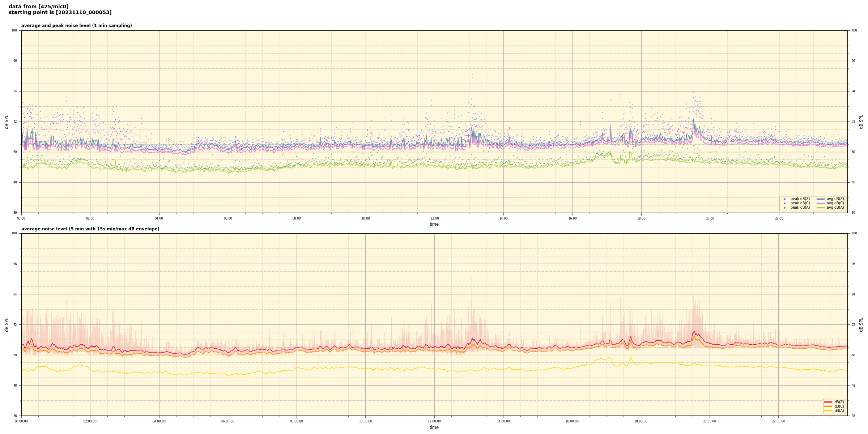Viewport: 868px width, 434px height.
Task: Click the 'time' axis label under upper chart
Action: click(x=434, y=224)
